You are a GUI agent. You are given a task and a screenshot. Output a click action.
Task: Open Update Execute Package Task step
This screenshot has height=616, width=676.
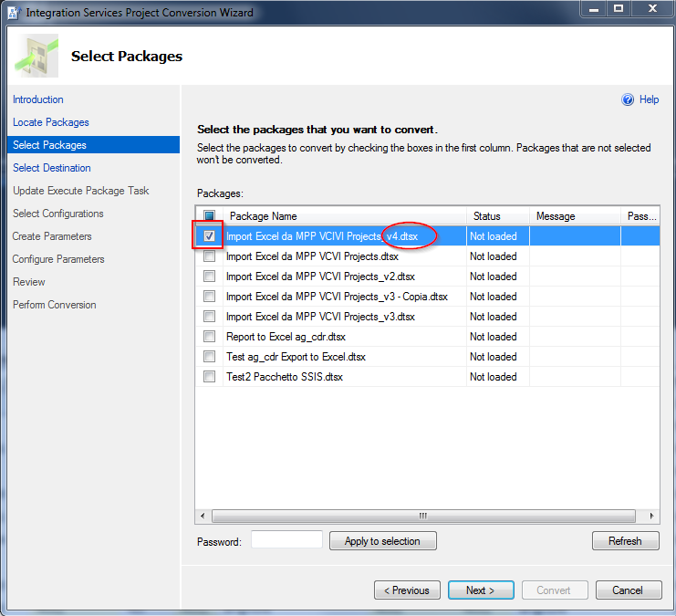point(80,191)
